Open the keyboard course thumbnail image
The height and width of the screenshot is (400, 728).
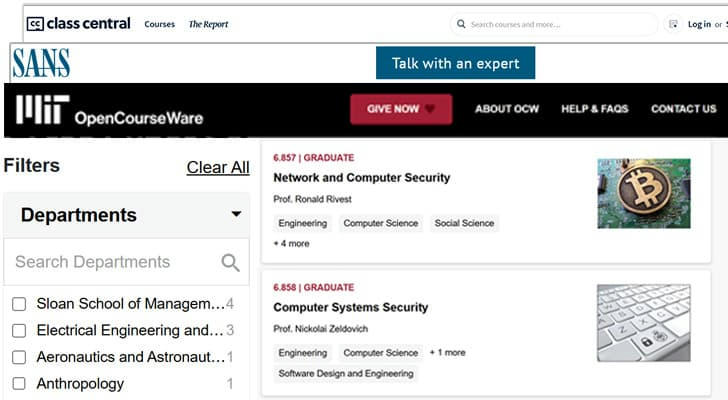pyautogui.click(x=643, y=322)
